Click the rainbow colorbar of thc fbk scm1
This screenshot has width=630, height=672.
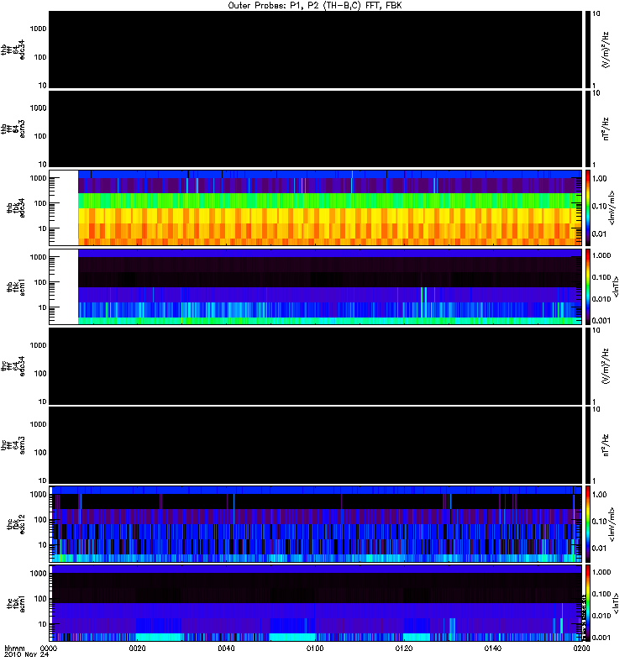(x=588, y=603)
